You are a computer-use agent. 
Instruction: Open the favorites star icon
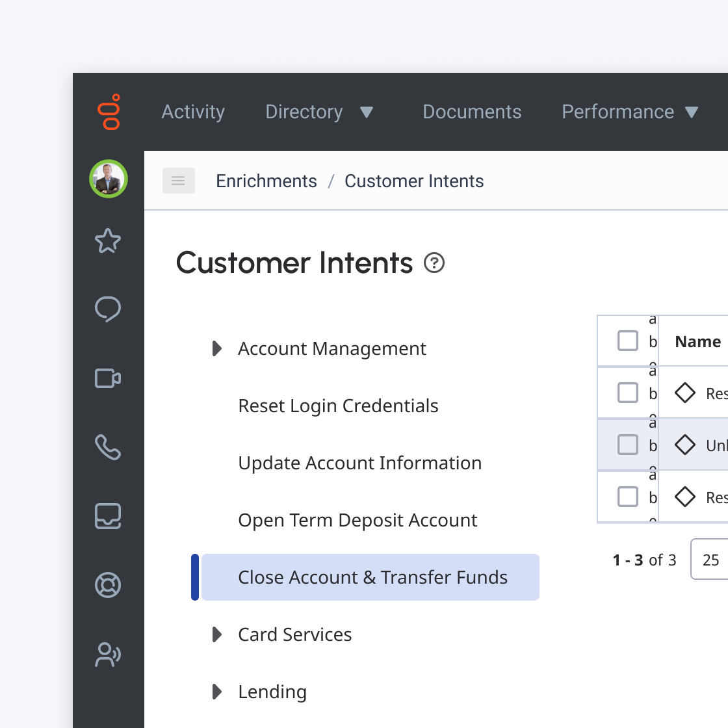108,240
